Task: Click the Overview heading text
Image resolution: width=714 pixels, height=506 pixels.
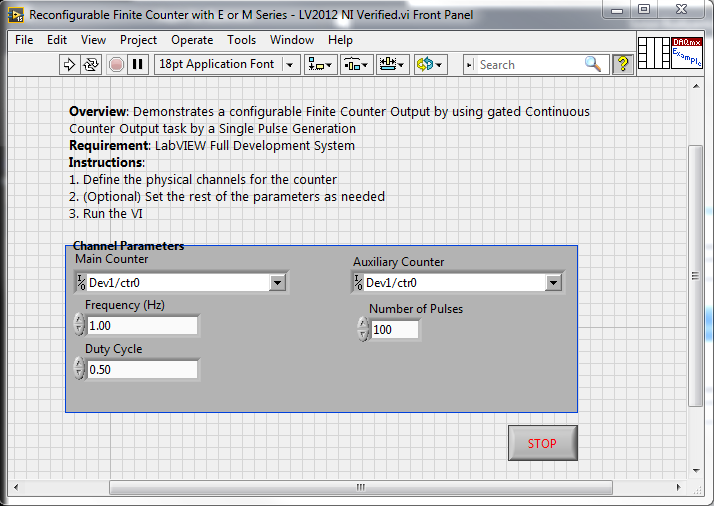Action: tap(99, 112)
